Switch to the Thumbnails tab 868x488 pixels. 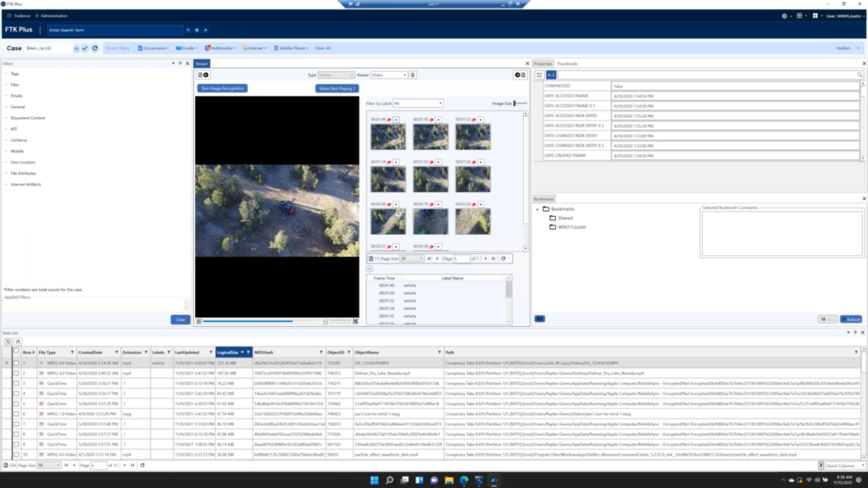coord(567,64)
